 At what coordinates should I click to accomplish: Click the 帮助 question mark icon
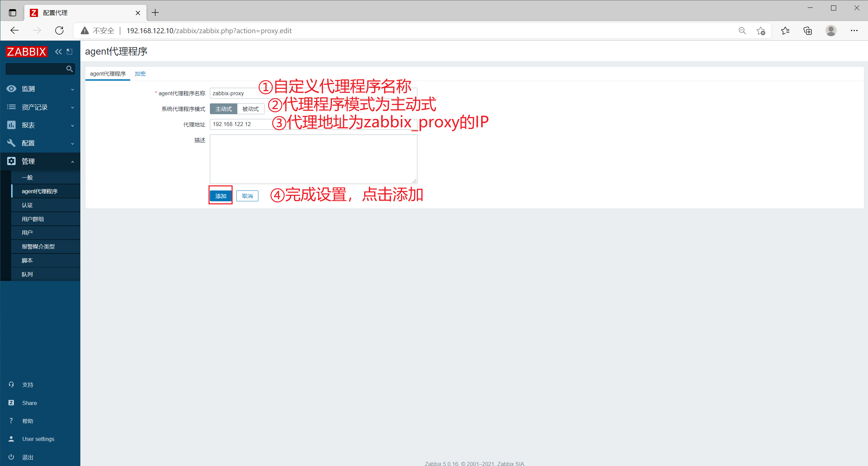tap(11, 421)
